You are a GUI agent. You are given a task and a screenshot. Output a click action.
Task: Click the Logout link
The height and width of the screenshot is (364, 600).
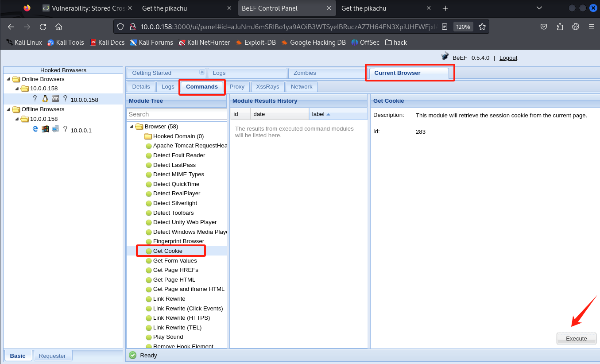(x=508, y=58)
